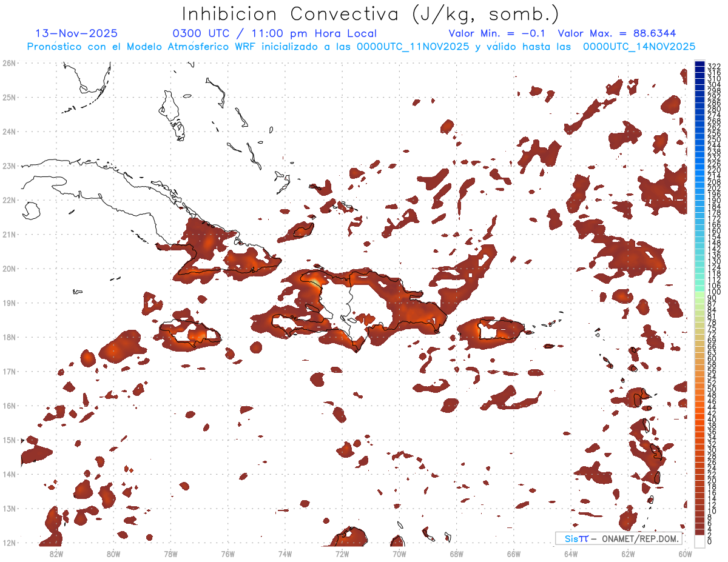Screen dimensions: 728x562
Task: Click the color scale value 202
Action: (x=714, y=188)
